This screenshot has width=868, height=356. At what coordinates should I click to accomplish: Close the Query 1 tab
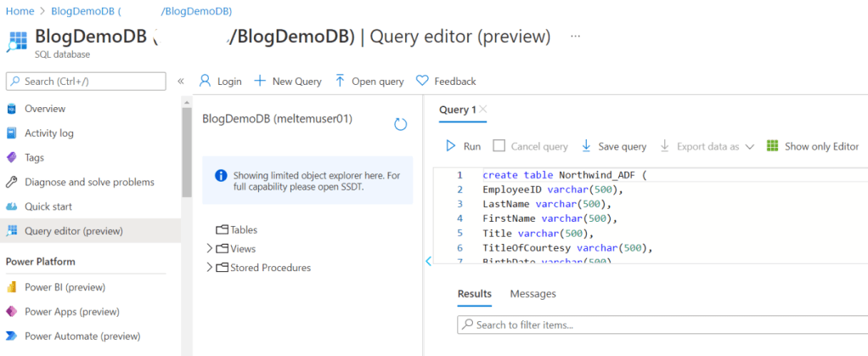(483, 110)
